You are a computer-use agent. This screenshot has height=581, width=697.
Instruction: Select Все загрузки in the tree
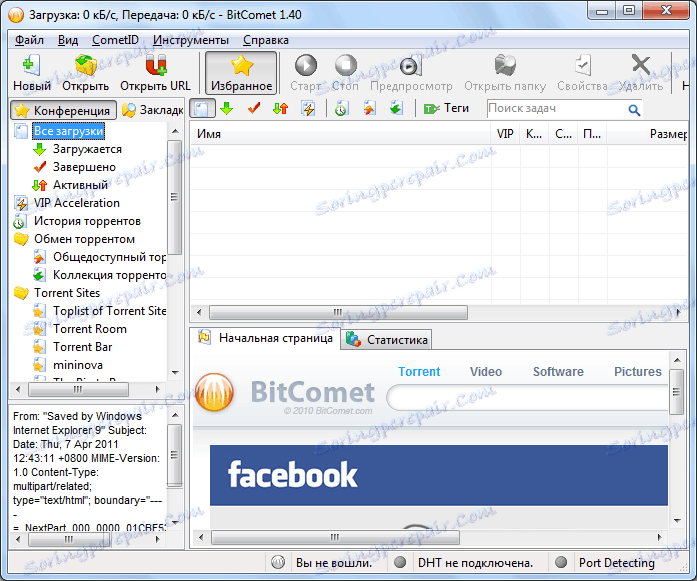[x=68, y=131]
